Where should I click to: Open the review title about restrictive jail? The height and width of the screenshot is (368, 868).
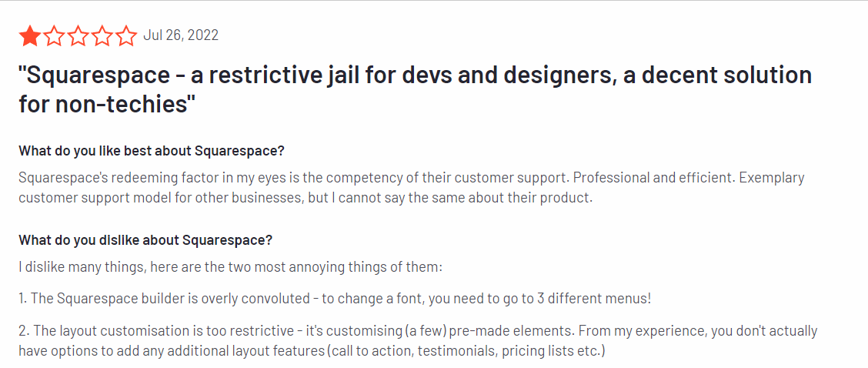[415, 75]
